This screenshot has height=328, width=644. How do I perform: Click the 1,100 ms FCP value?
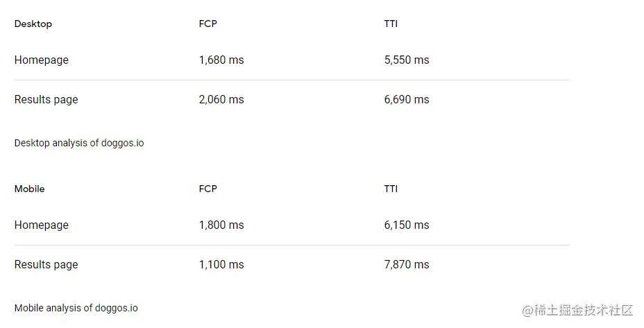(x=221, y=265)
